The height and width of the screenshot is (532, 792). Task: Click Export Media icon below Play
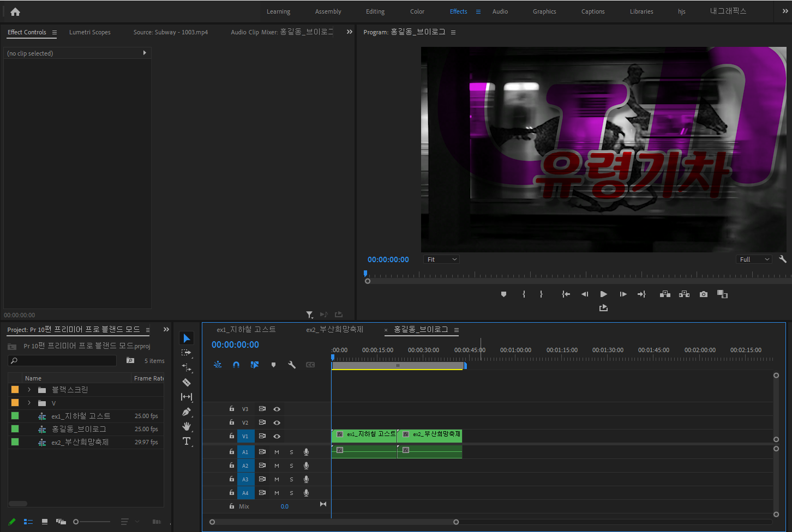[x=603, y=308]
